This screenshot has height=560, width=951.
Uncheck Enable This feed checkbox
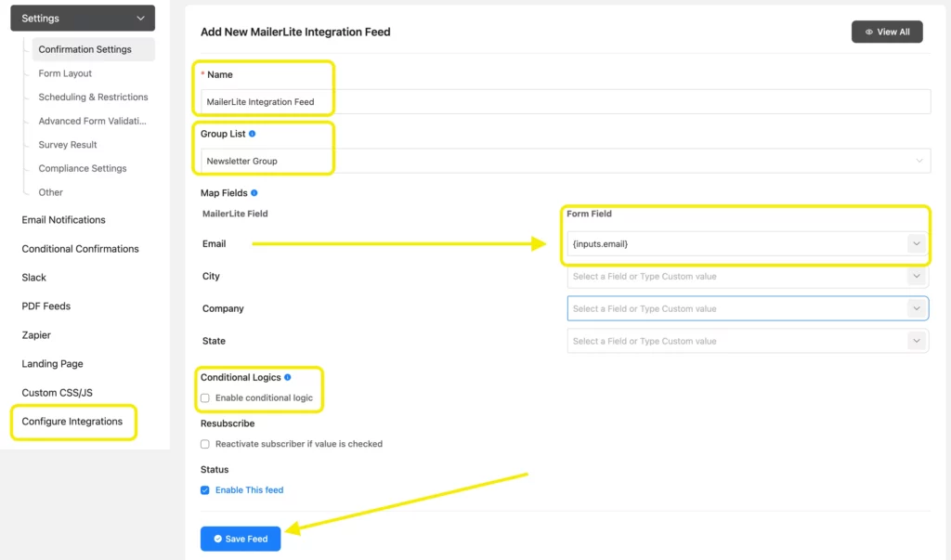click(x=205, y=490)
